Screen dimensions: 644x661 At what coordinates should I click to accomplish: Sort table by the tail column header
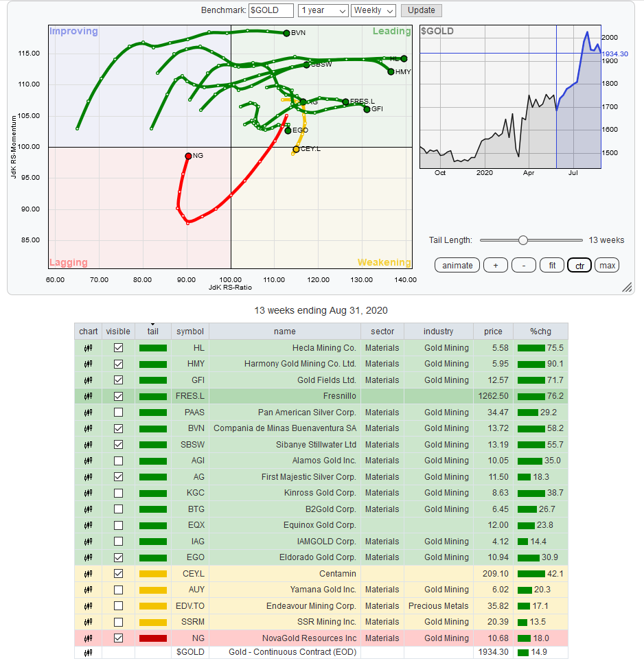coord(152,332)
